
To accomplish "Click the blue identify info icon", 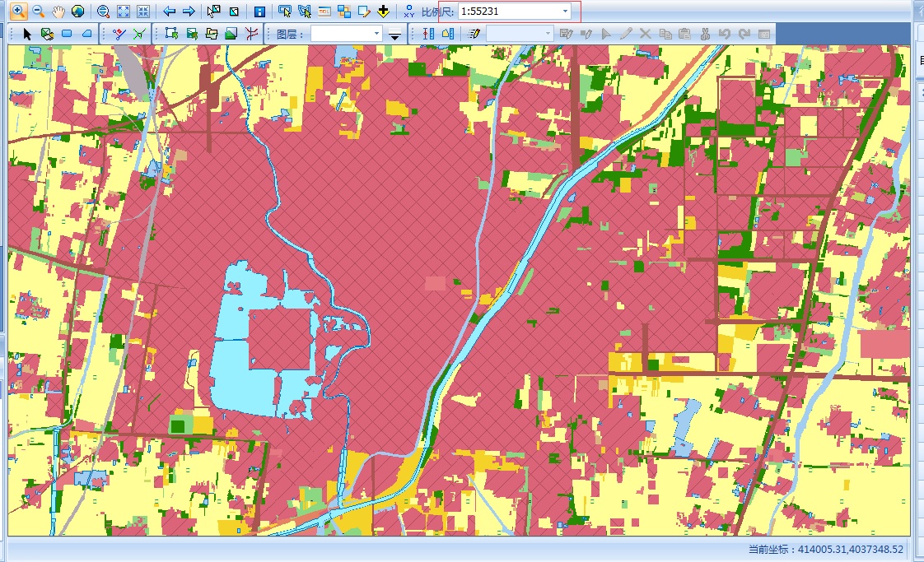I will coord(259,11).
